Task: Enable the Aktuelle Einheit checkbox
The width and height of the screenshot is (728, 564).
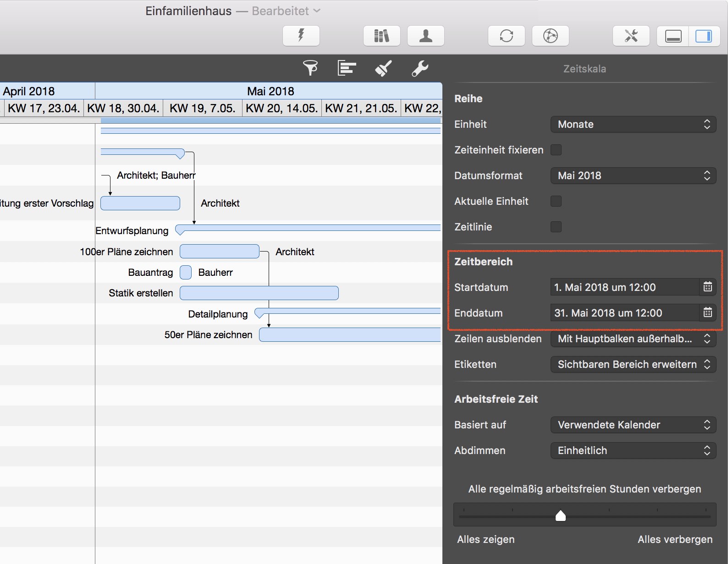Action: pos(556,201)
